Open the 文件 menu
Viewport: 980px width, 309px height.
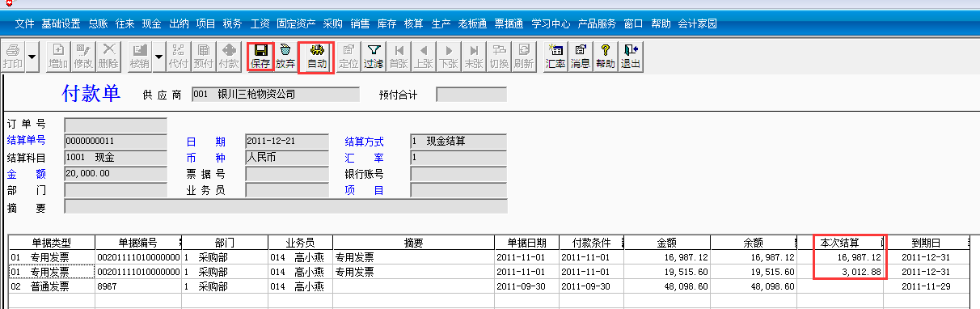[x=25, y=24]
